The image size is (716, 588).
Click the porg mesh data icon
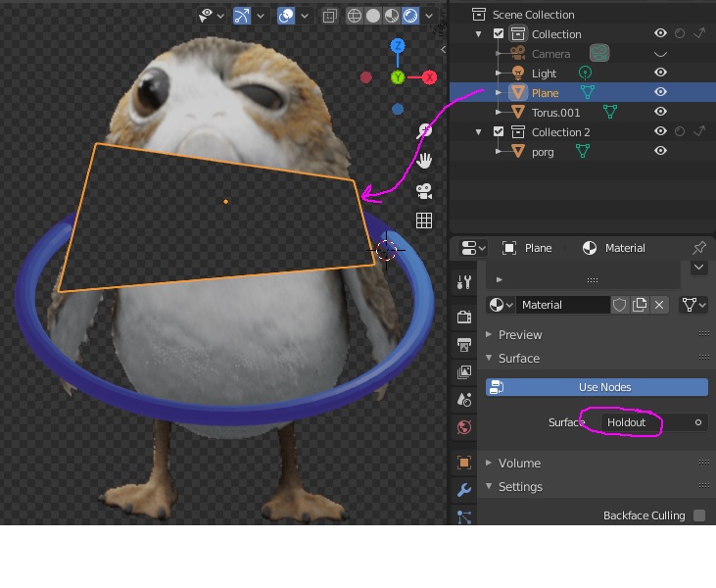(582, 151)
